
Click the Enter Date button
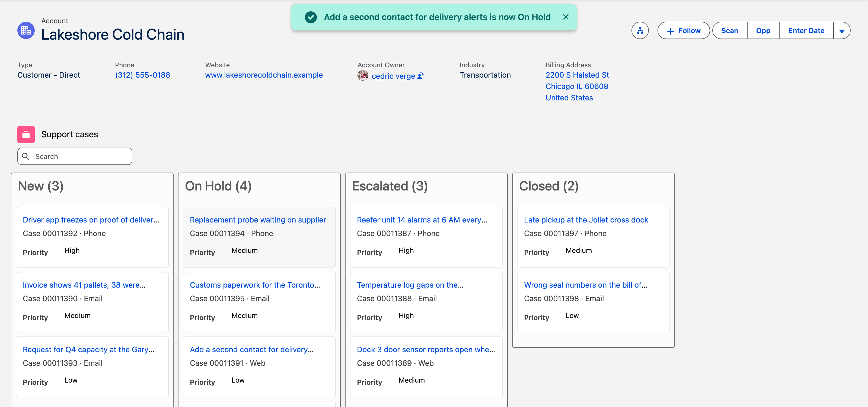(x=806, y=31)
